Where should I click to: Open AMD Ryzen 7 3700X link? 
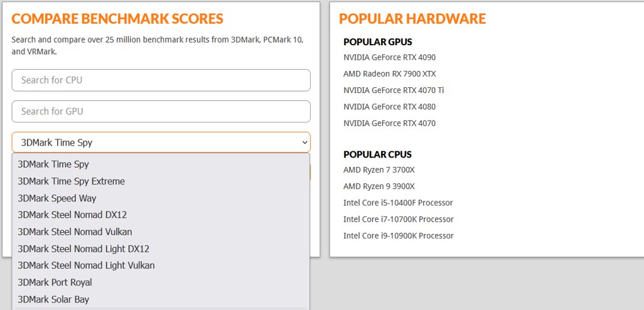(379, 170)
